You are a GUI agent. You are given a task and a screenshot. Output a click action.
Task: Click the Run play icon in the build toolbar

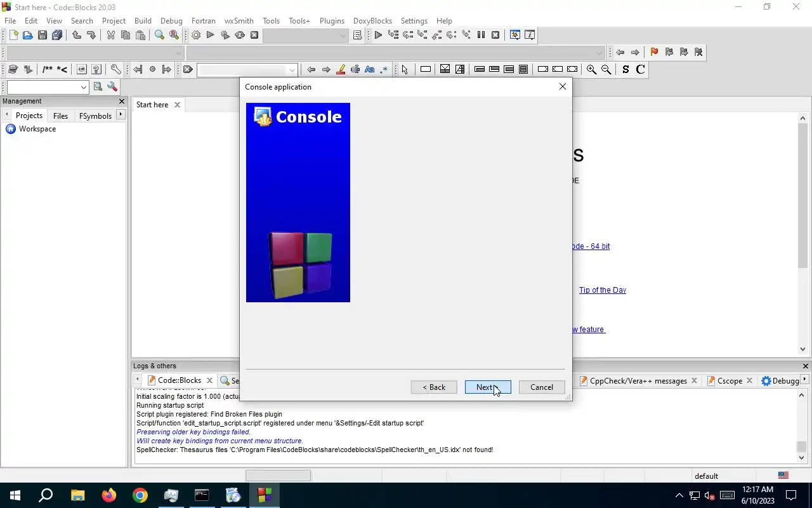210,36
